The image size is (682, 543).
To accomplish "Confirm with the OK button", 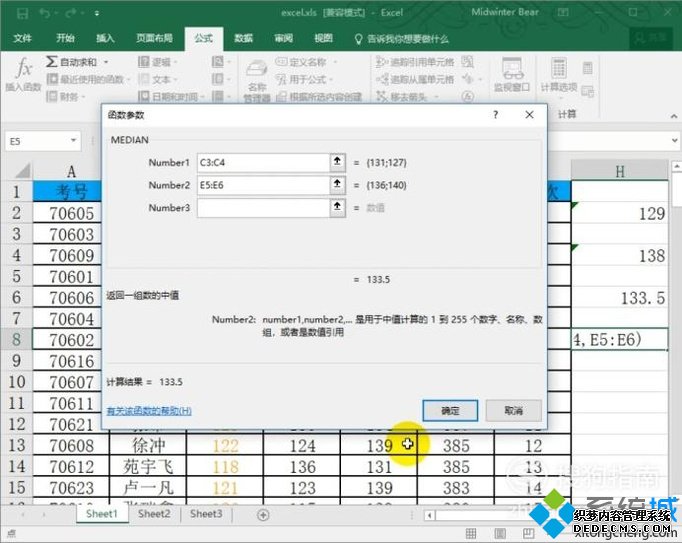I will (450, 410).
